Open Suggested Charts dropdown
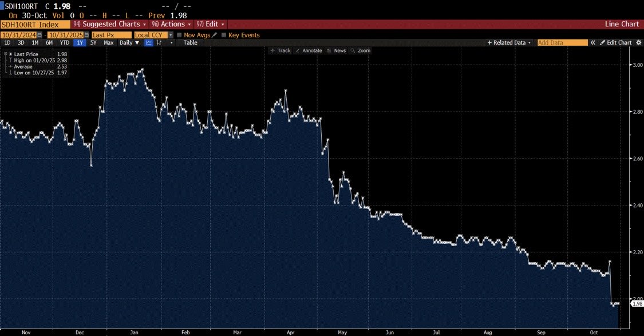This screenshot has height=336, width=644. (x=110, y=24)
